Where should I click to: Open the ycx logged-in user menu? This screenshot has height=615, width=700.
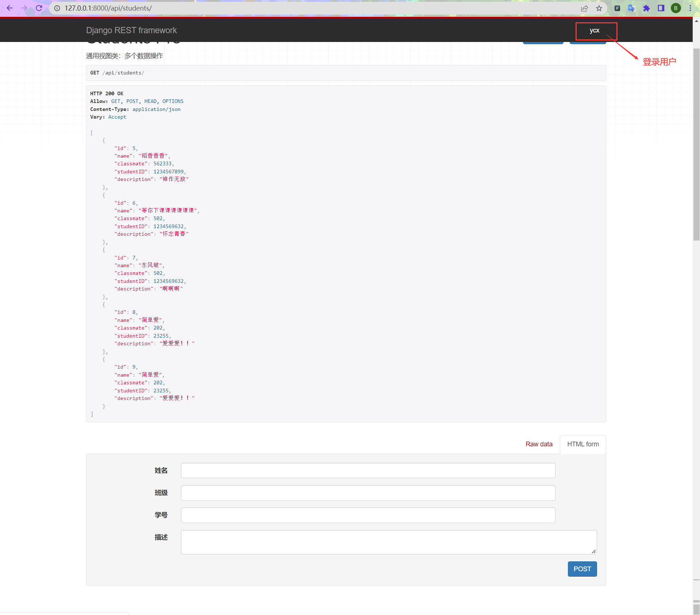click(595, 30)
